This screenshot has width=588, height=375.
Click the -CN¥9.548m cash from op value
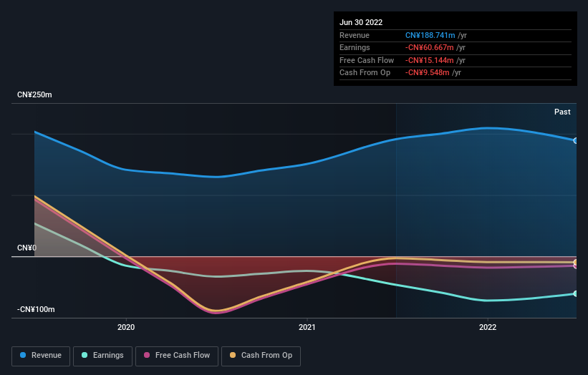(x=427, y=73)
